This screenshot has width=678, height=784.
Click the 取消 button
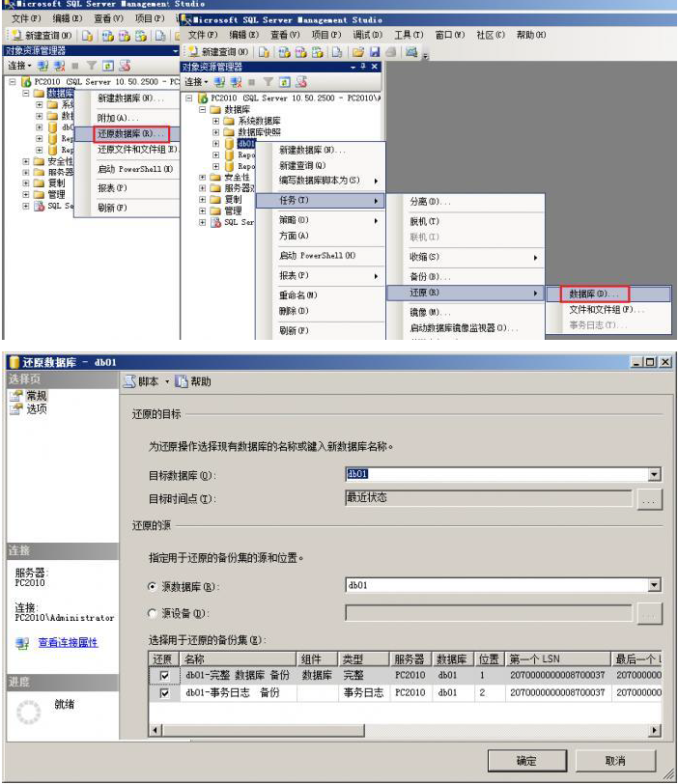pos(615,761)
